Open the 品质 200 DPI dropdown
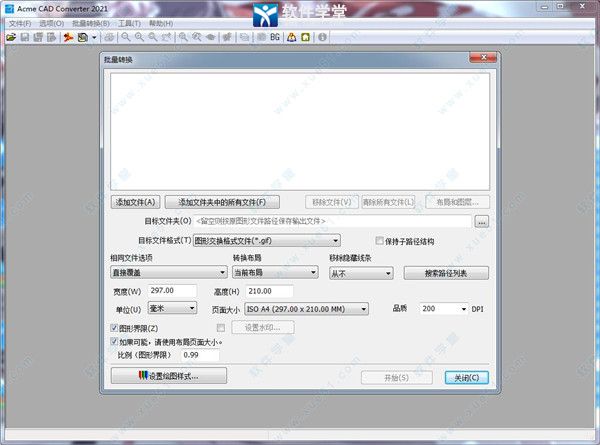 click(x=444, y=309)
